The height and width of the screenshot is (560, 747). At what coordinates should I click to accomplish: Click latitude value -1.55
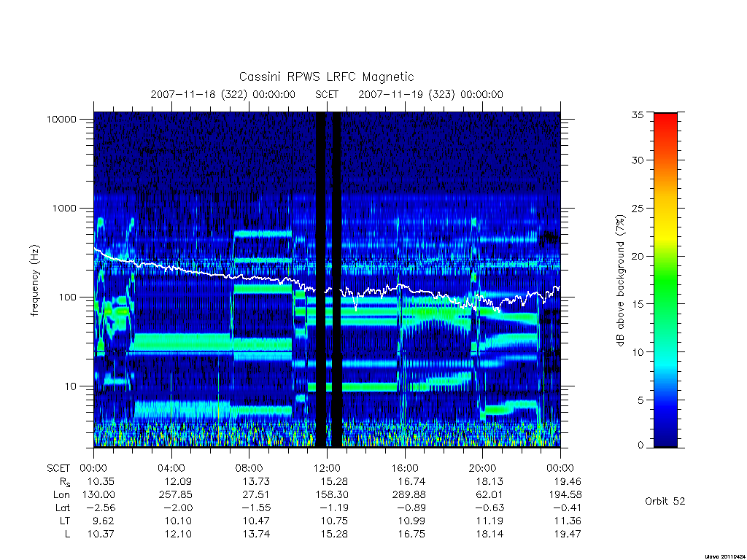pos(256,507)
